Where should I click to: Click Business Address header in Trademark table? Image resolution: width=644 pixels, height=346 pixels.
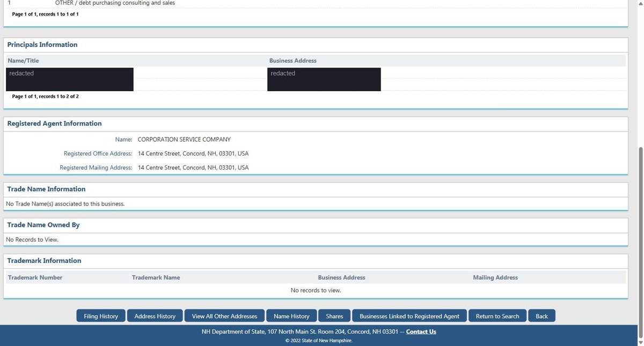[x=341, y=277]
